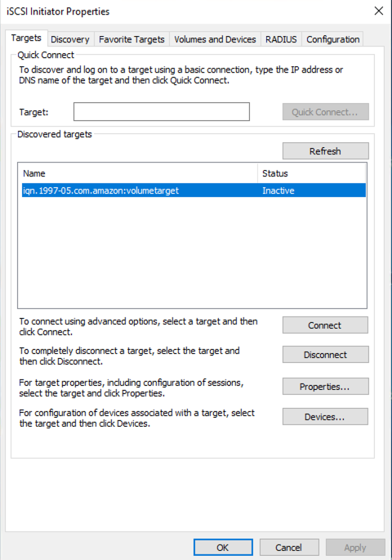The width and height of the screenshot is (392, 560).
Task: Switch to the Discovery tab
Action: click(x=70, y=39)
